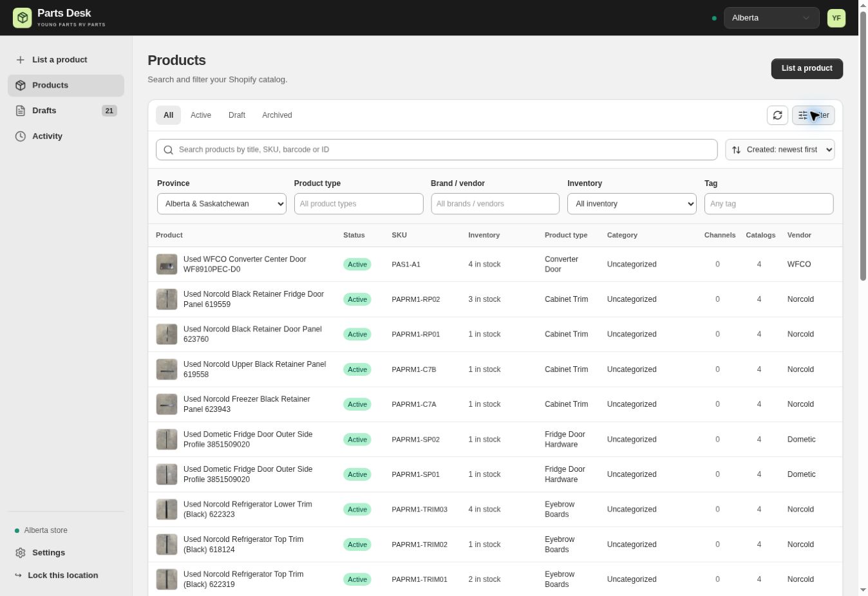
Task: Open the Alberta location dropdown in header
Action: 771,18
